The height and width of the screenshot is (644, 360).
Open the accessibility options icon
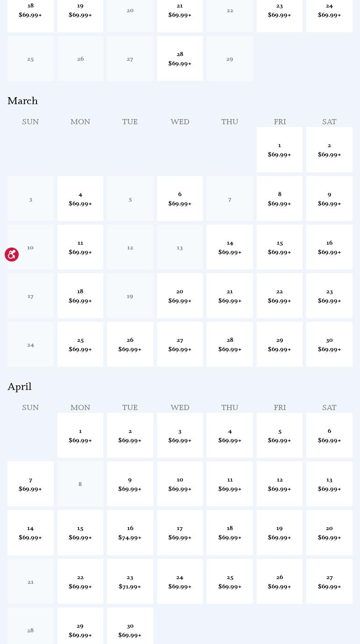pos(12,255)
